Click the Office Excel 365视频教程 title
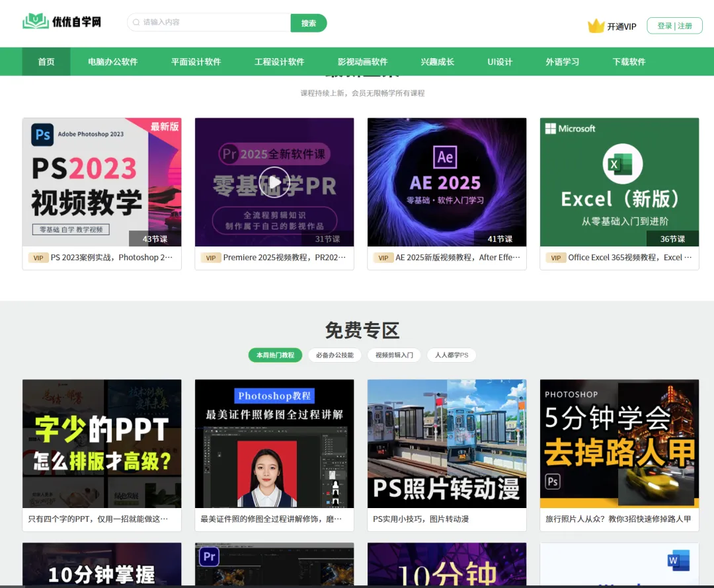714x588 pixels. pos(630,258)
